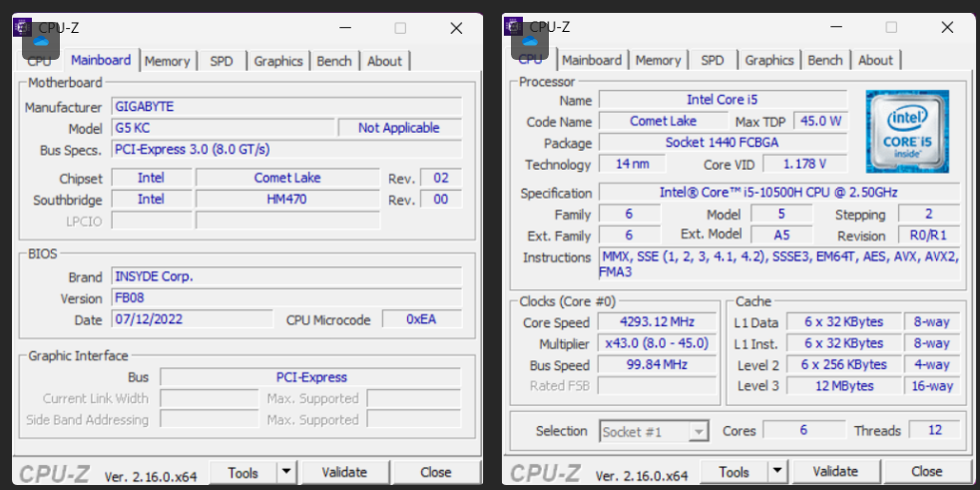Click the Threads count field showing 12
980x490 pixels.
[934, 430]
